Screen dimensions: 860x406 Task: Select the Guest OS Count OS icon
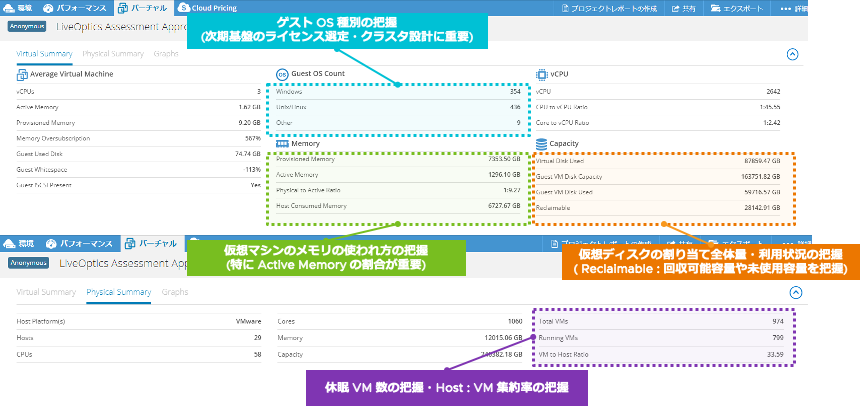coord(281,74)
